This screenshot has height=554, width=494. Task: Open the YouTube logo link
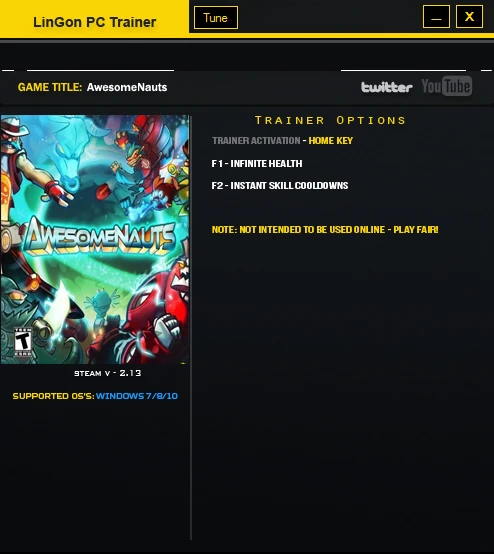click(447, 86)
